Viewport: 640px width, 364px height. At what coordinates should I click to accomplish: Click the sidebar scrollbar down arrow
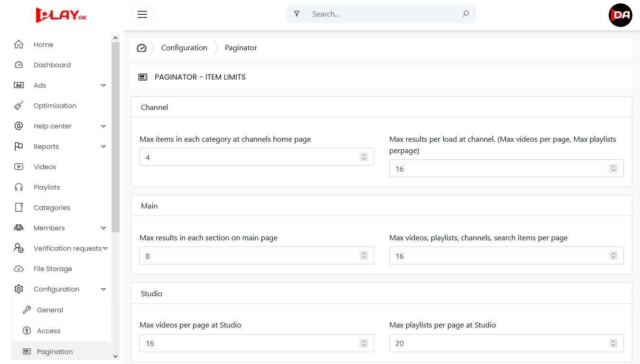[115, 356]
